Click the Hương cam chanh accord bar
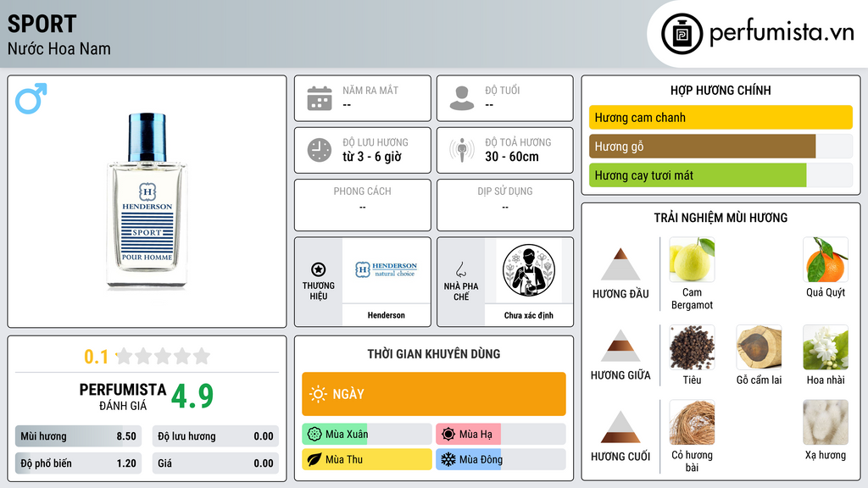868x488 pixels. pos(721,117)
